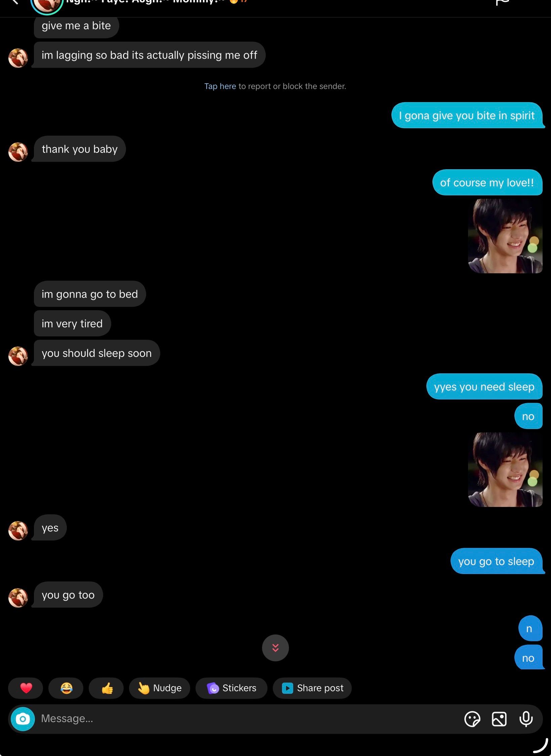Open the contact's profile picture in header
Screen dimensions: 551x756
click(x=47, y=4)
